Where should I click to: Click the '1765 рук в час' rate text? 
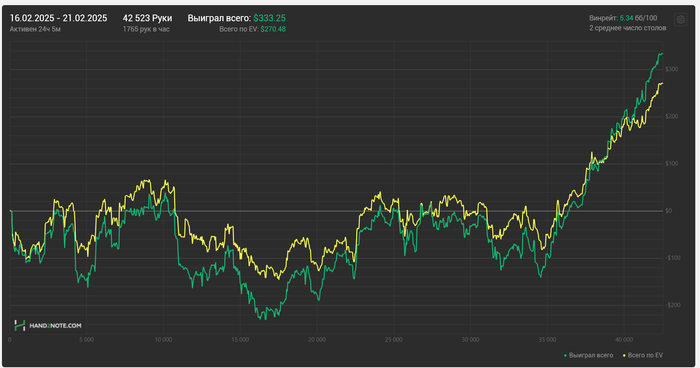146,29
